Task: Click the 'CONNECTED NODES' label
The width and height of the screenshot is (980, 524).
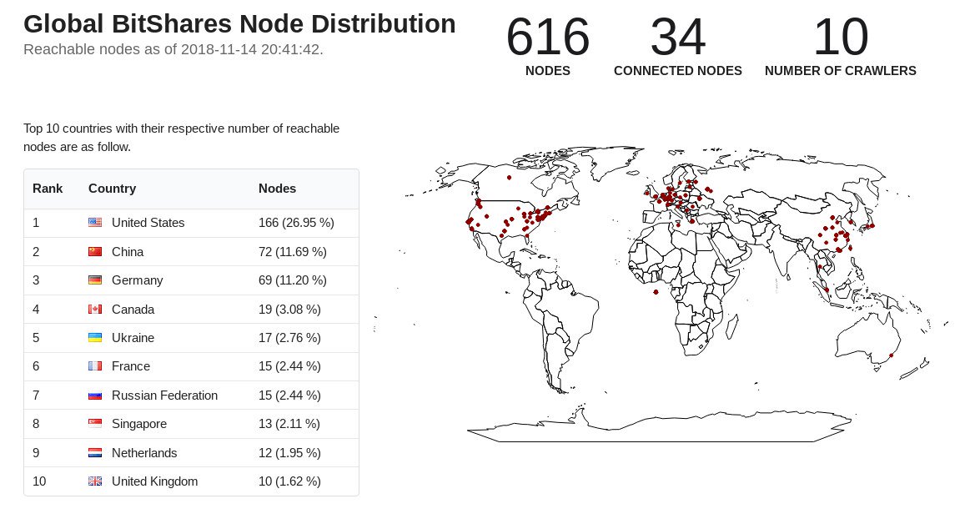Action: click(677, 71)
